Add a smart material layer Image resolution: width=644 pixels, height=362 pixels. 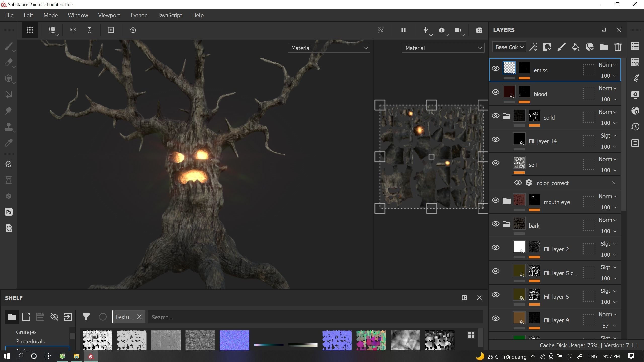(x=590, y=47)
